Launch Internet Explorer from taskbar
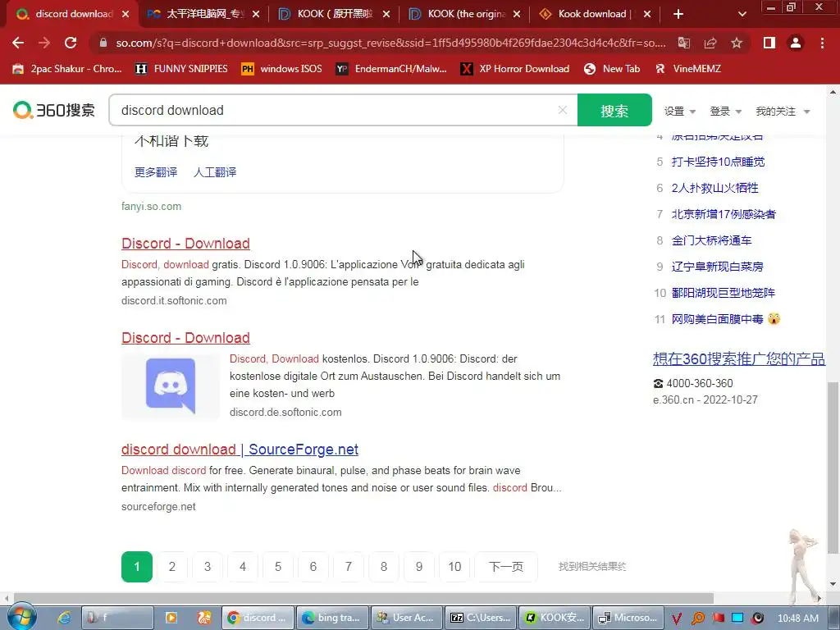Image resolution: width=840 pixels, height=630 pixels. tap(65, 618)
